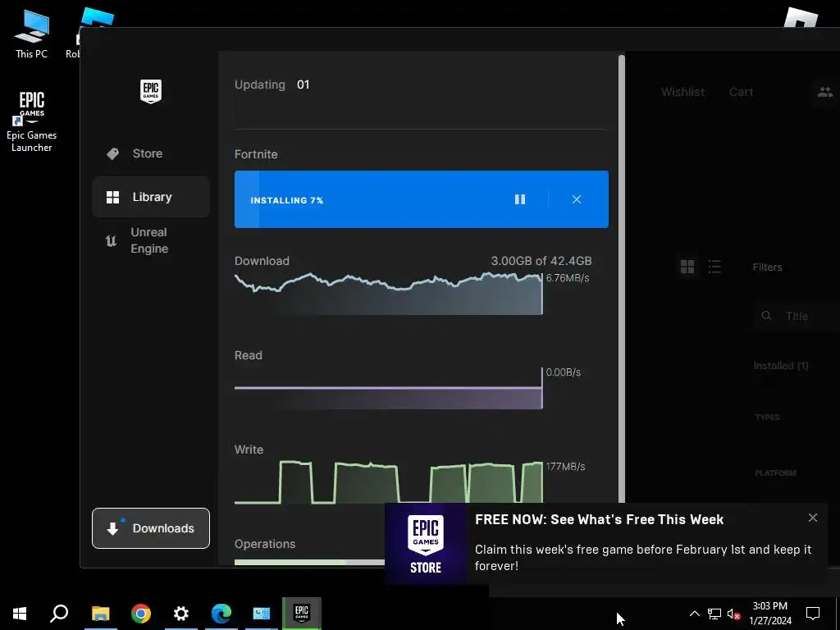This screenshot has height=630, width=840.
Task: Click the Epic Games Store notification logo
Action: point(426,544)
